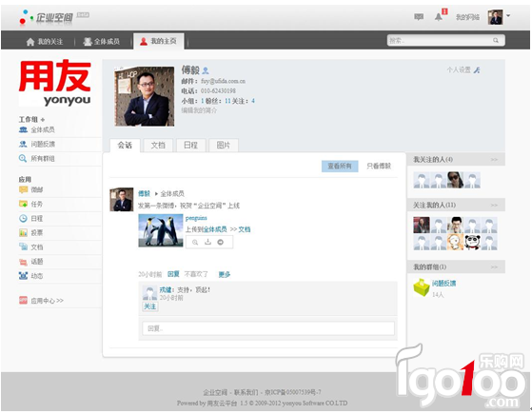This screenshot has height=414, width=532.
Task: Open the messages chat icon in header
Action: click(419, 16)
